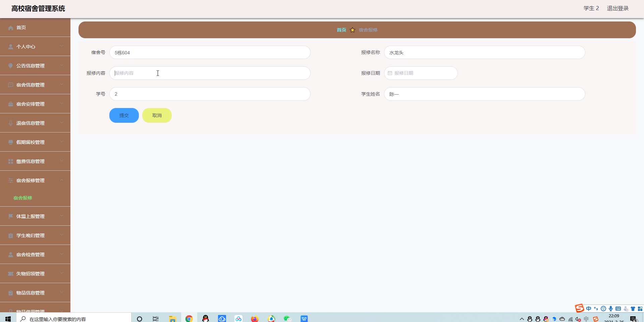Click the icon beside 物品信息管理
Viewport: 644px width, 322px height.
tap(11, 293)
